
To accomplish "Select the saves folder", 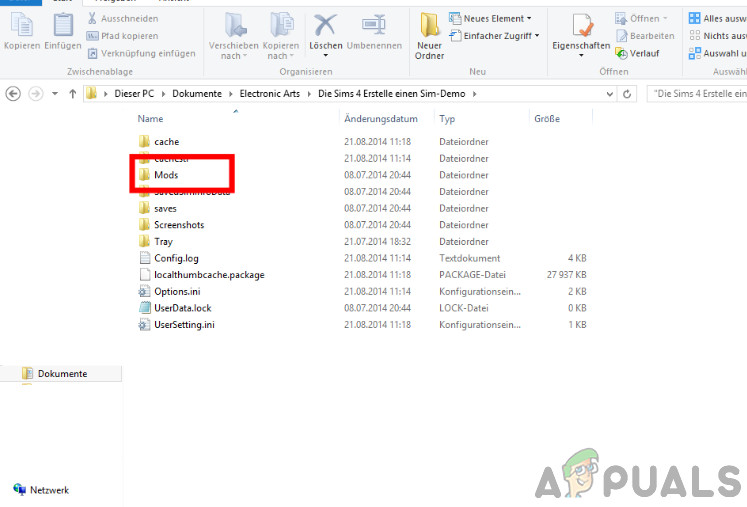I will click(165, 208).
